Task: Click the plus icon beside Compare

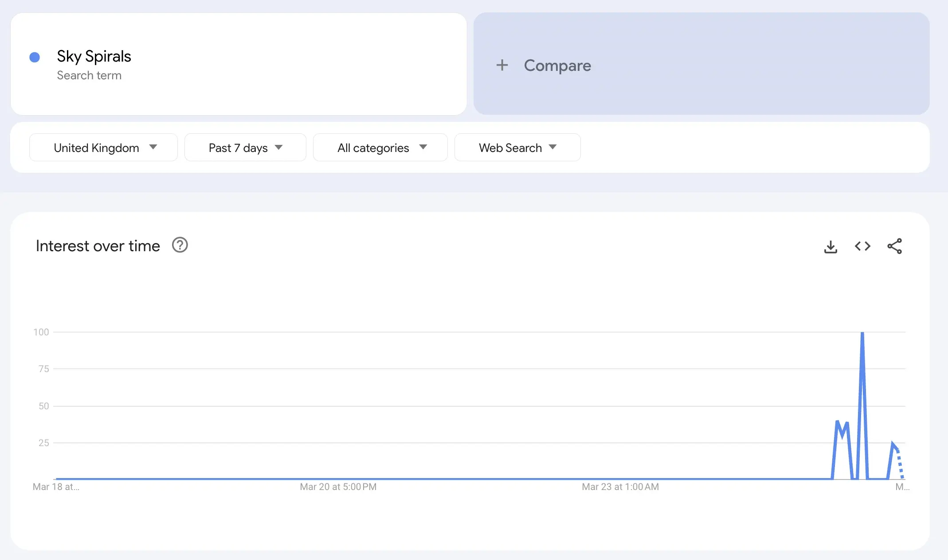Action: (x=502, y=65)
